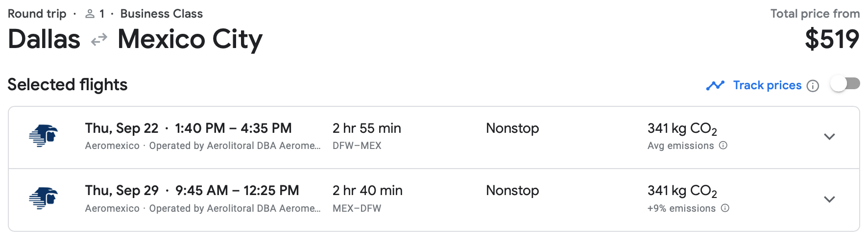Click Aeromexico logo on Sep 29 flight
The image size is (868, 247).
[43, 198]
